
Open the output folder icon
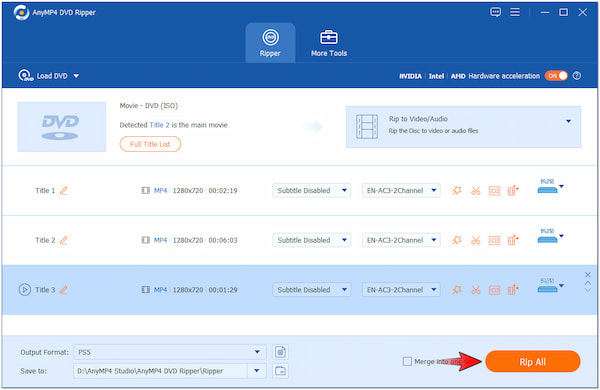[280, 371]
